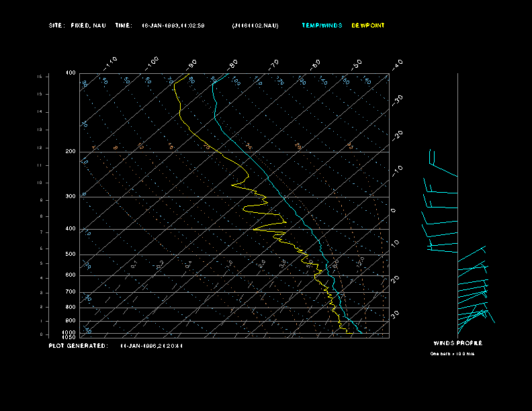
Task: Click the -20 isotherm label on right edge
Action: tap(397, 135)
